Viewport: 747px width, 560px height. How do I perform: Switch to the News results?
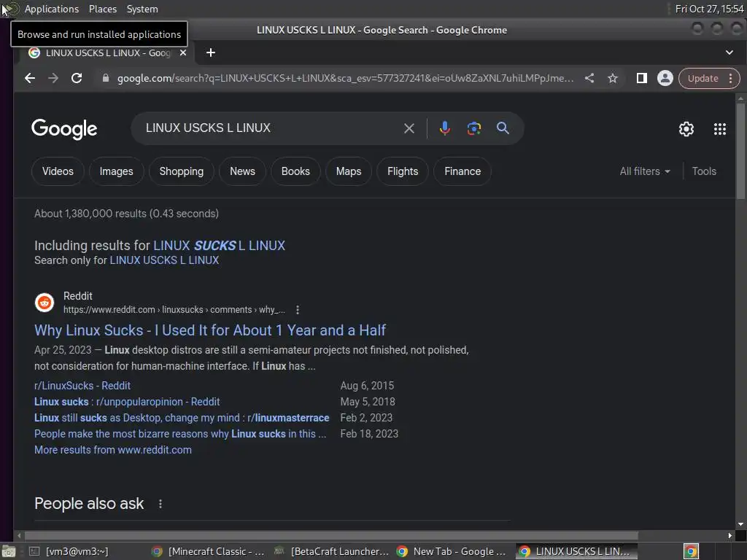(x=242, y=171)
